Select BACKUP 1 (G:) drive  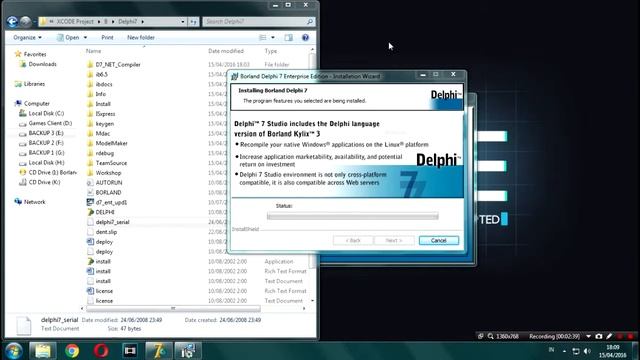42,153
